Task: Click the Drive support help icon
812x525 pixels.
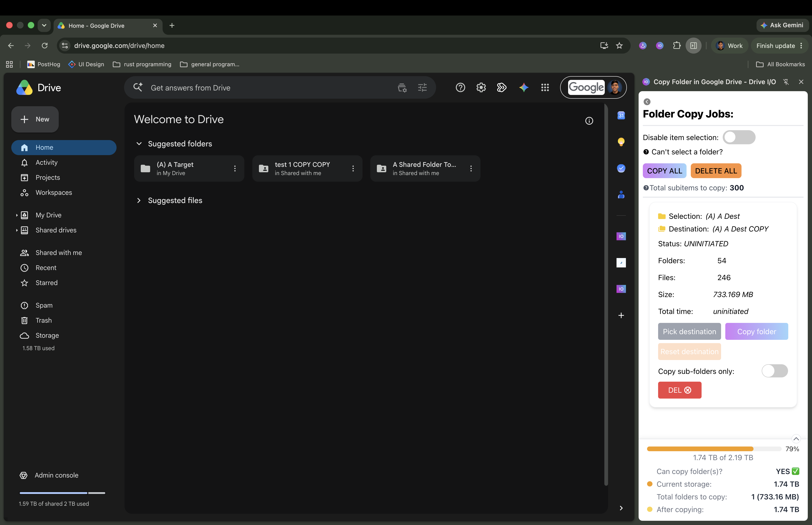Action: (460, 88)
